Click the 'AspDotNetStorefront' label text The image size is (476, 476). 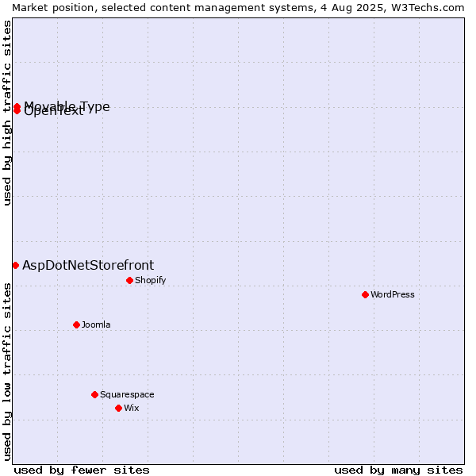click(88, 266)
